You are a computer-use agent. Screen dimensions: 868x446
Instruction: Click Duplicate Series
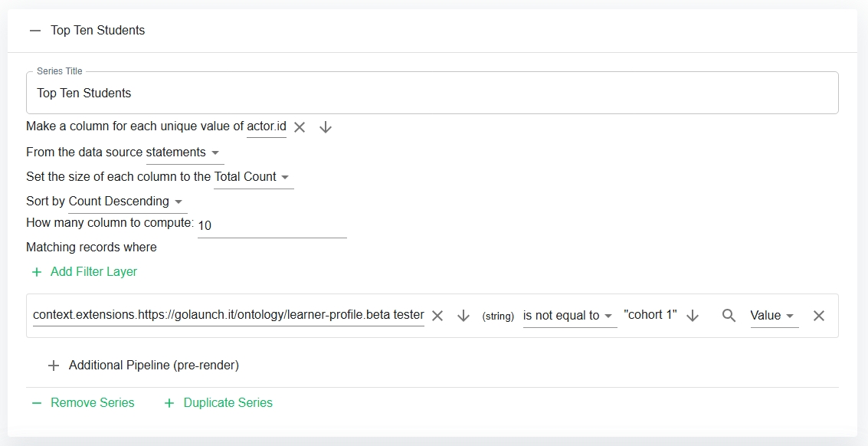point(218,403)
